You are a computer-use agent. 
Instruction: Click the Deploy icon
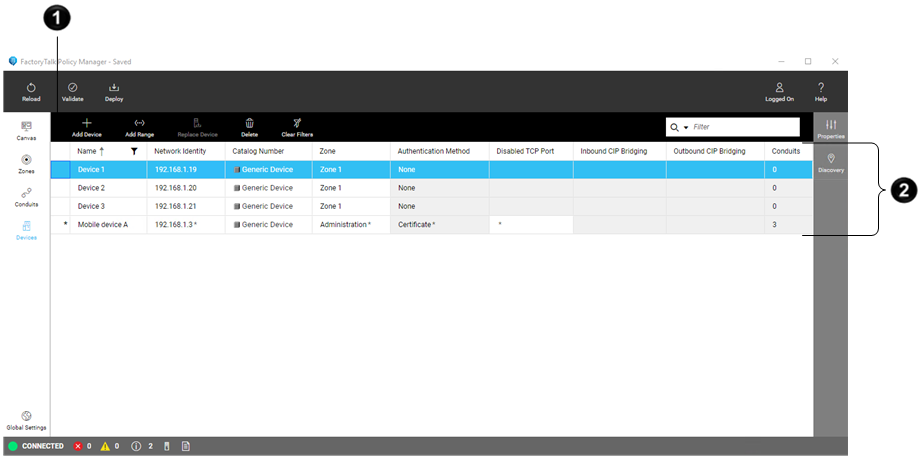point(114,89)
